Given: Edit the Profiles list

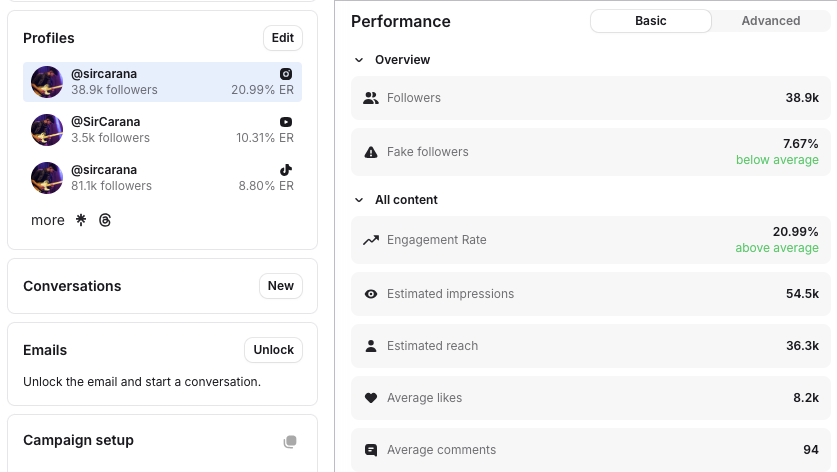Looking at the screenshot, I should tap(283, 38).
